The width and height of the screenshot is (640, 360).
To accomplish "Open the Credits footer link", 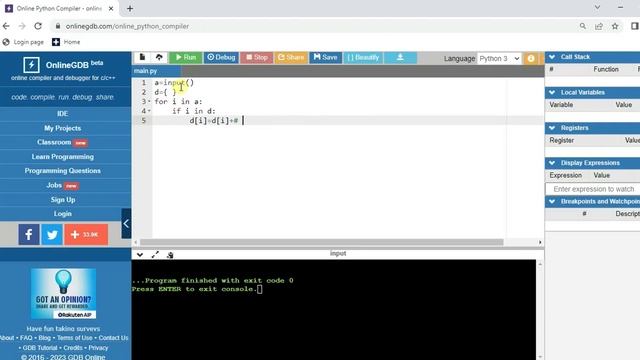I will (x=73, y=348).
